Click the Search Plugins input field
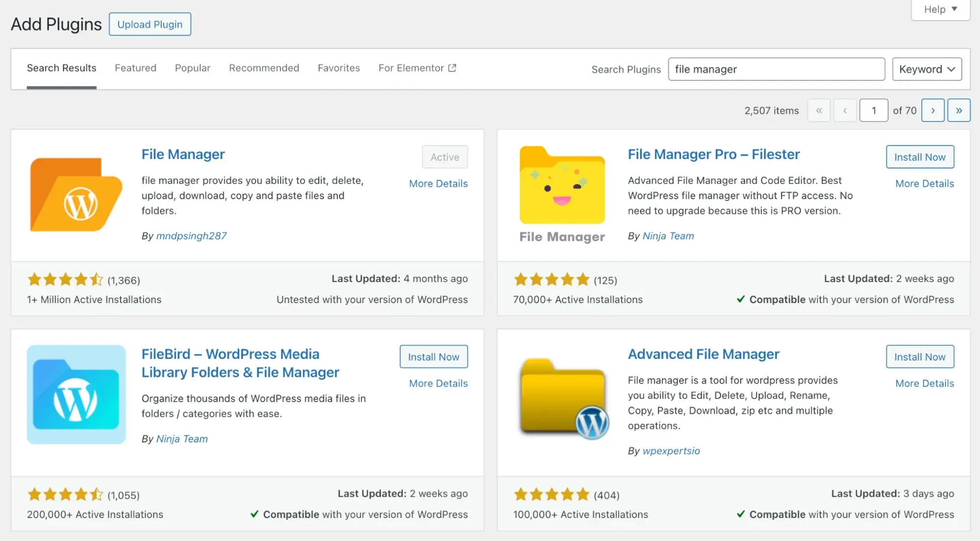980x541 pixels. coord(777,69)
